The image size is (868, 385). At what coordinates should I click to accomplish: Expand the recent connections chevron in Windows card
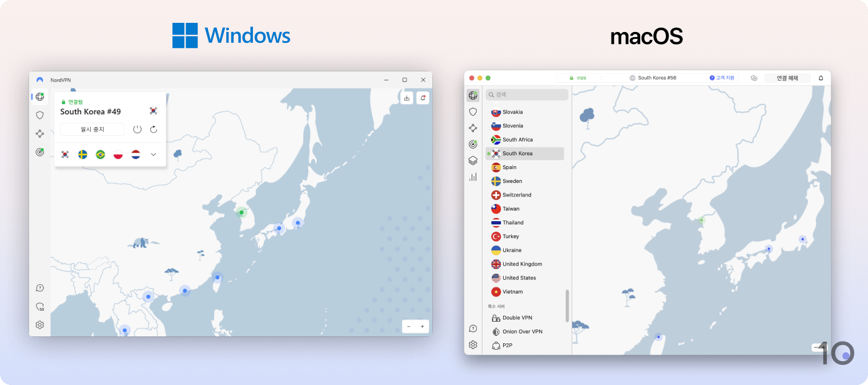(153, 154)
